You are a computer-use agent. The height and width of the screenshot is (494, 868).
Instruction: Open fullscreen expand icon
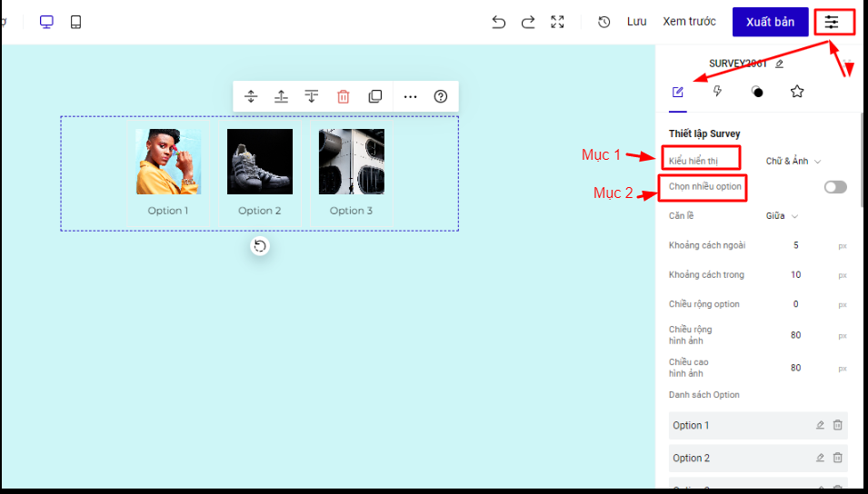(x=558, y=22)
